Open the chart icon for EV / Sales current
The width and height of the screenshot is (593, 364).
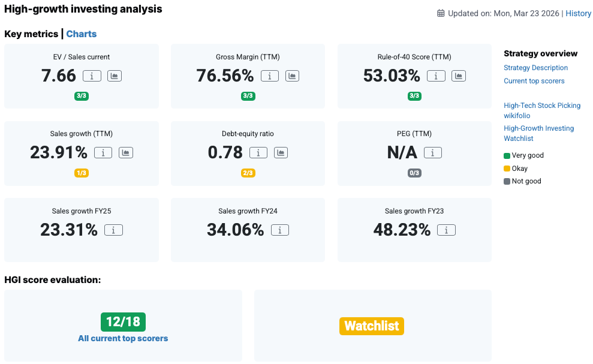point(114,76)
